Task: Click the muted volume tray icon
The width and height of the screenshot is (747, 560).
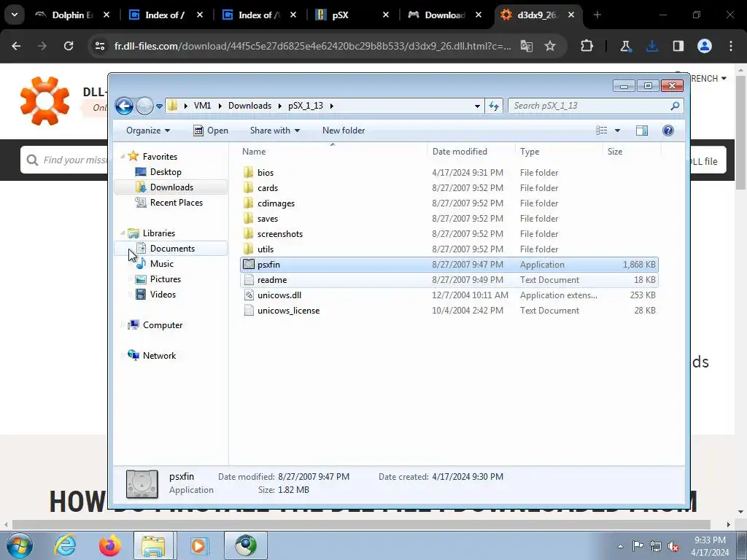Action: pos(673,546)
